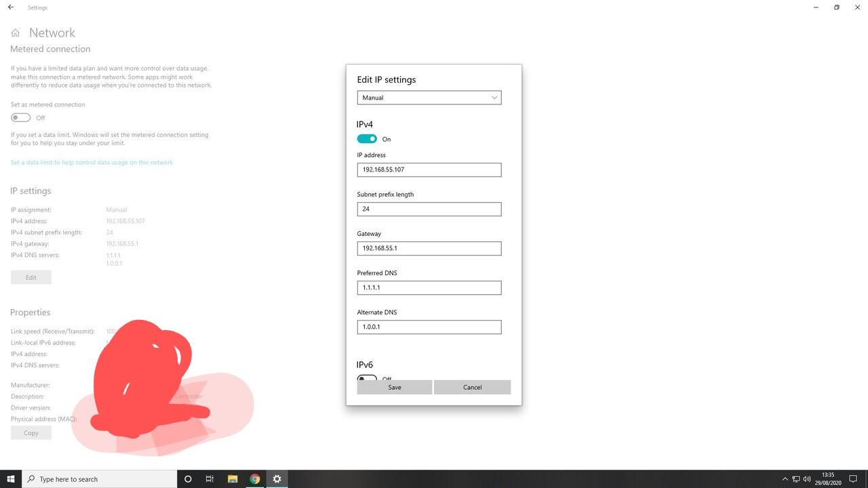Click the Preferred DNS input field
The image size is (868, 488).
coord(429,287)
